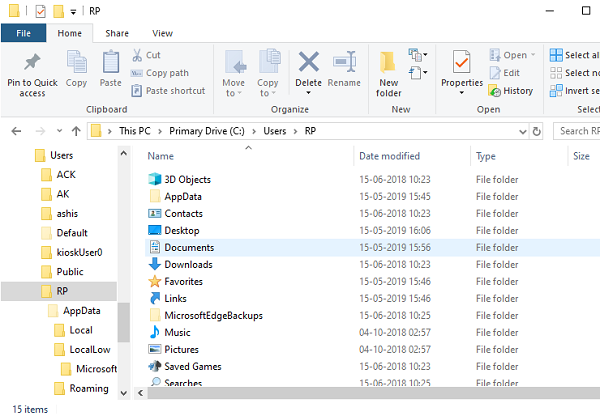Click Invert selection in ribbon
Viewport: 600px width, 416px height.
[x=574, y=91]
